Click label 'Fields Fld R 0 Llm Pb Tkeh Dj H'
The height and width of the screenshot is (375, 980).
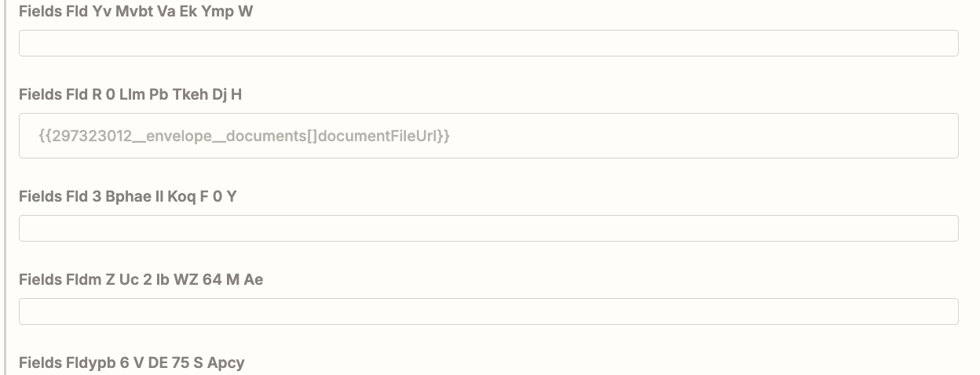coord(130,95)
